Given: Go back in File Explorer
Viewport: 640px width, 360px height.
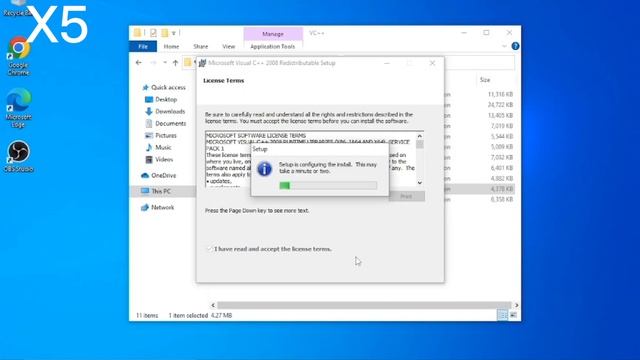Looking at the screenshot, I should tap(139, 62).
